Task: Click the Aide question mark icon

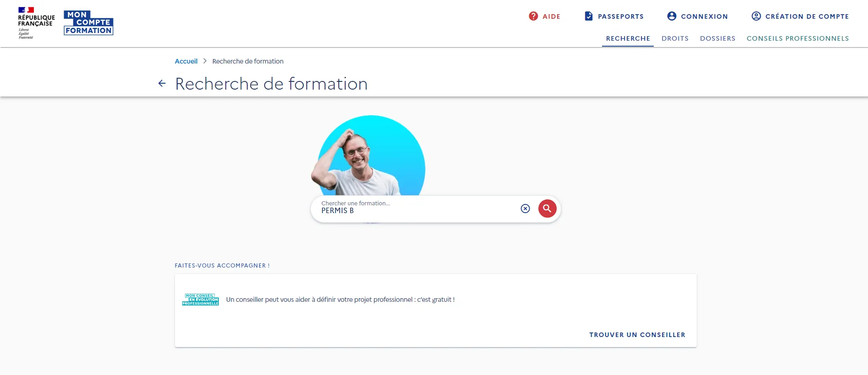Action: (533, 16)
